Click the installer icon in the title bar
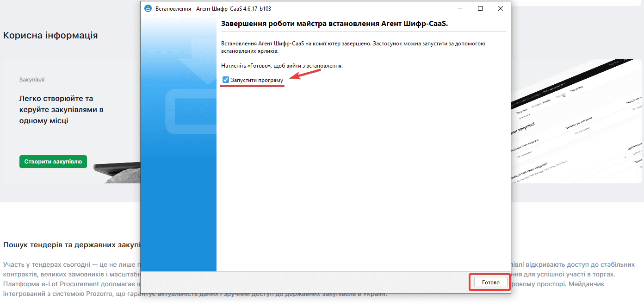Image resolution: width=644 pixels, height=307 pixels. 148,8
